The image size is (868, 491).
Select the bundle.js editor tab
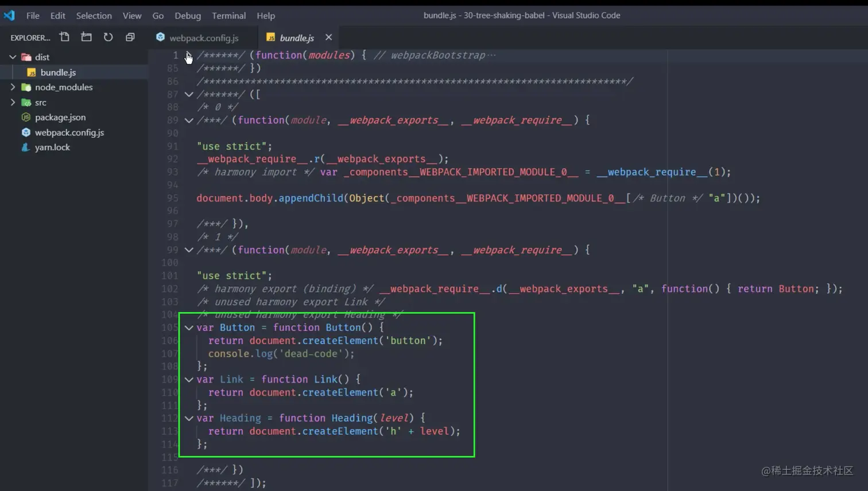(297, 38)
